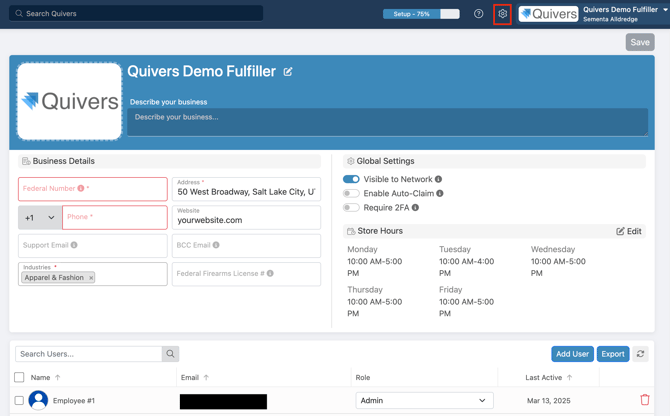Click the Federal Firearms License info icon
The image size is (670, 416).
pos(270,273)
